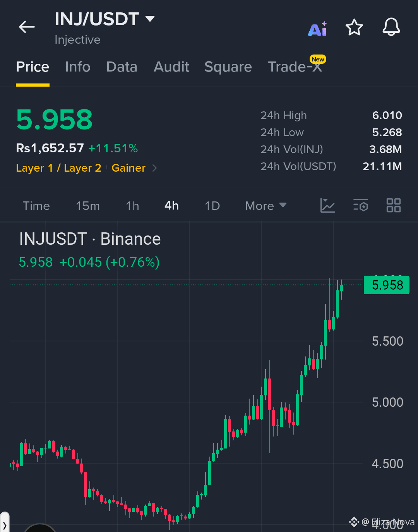Screen dimensions: 418x532
Task: Add INJ/USDT to favorites with star
Action: 354,27
